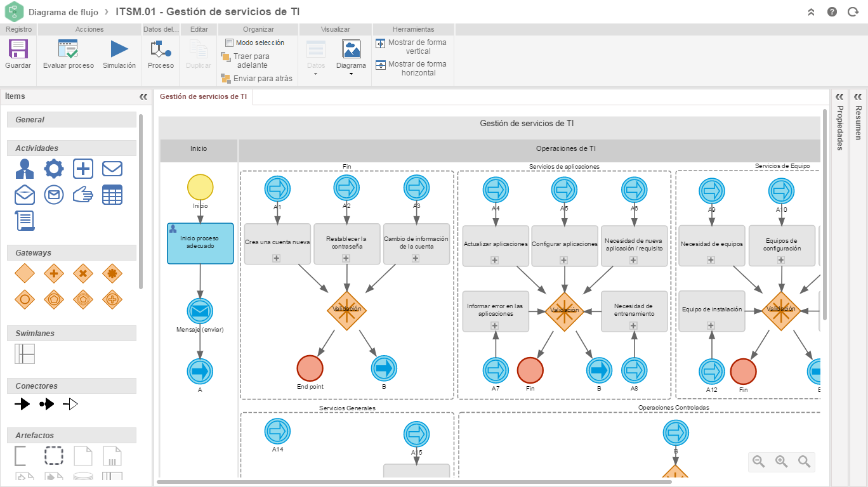
Task: Select the text annotation bracket artifact
Action: click(x=21, y=456)
